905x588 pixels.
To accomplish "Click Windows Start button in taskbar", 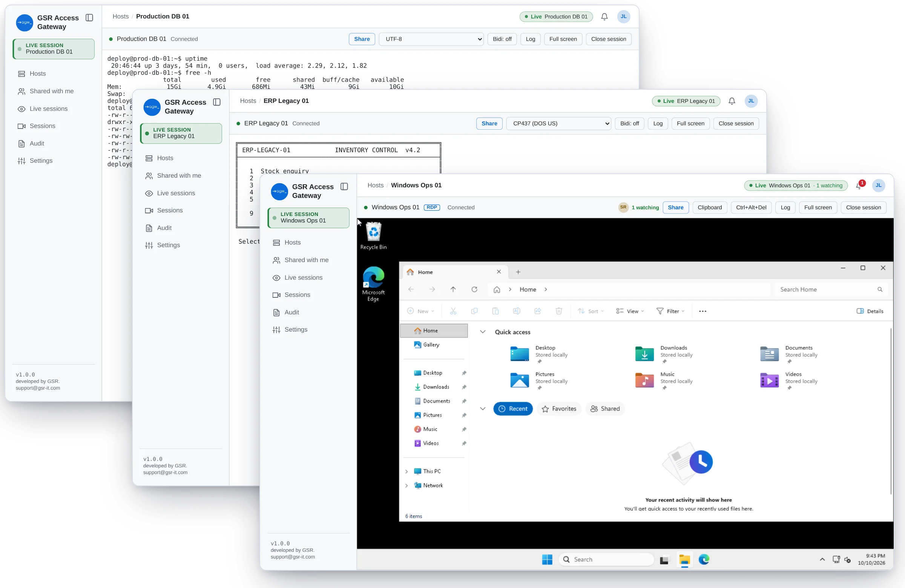I will [547, 559].
